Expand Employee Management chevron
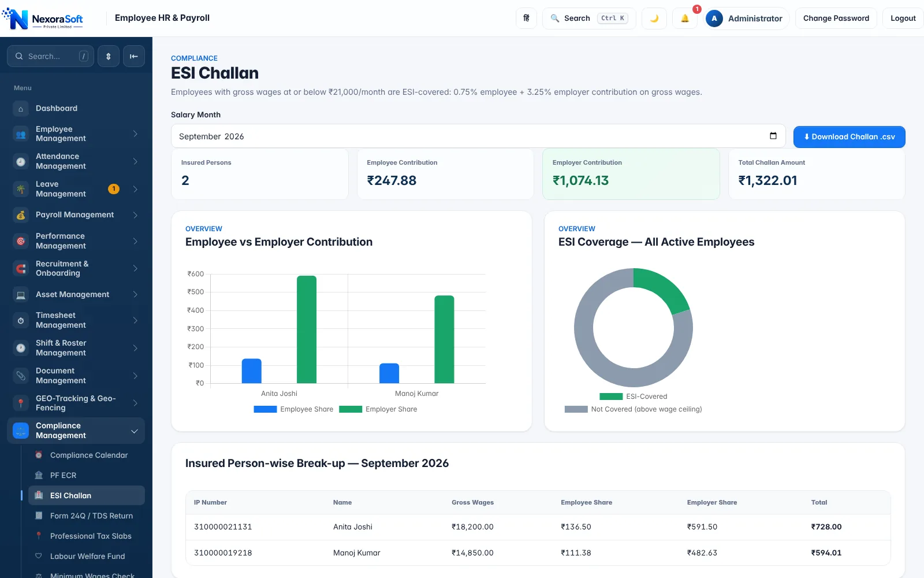 coord(135,134)
